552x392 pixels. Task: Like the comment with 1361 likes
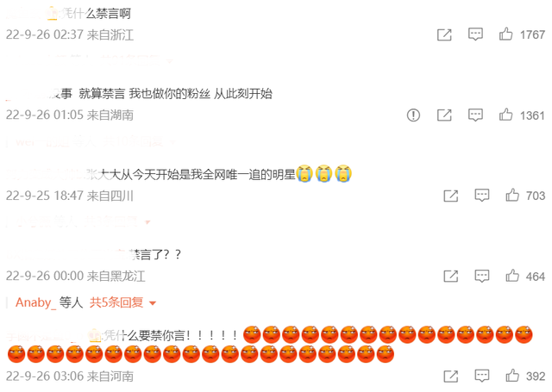[506, 115]
